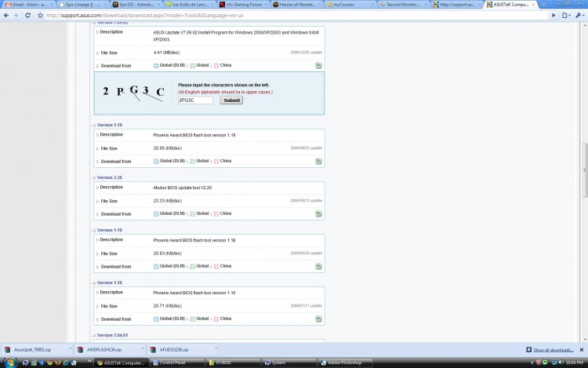Close the downloads bar
588x368 pixels.
(x=582, y=350)
